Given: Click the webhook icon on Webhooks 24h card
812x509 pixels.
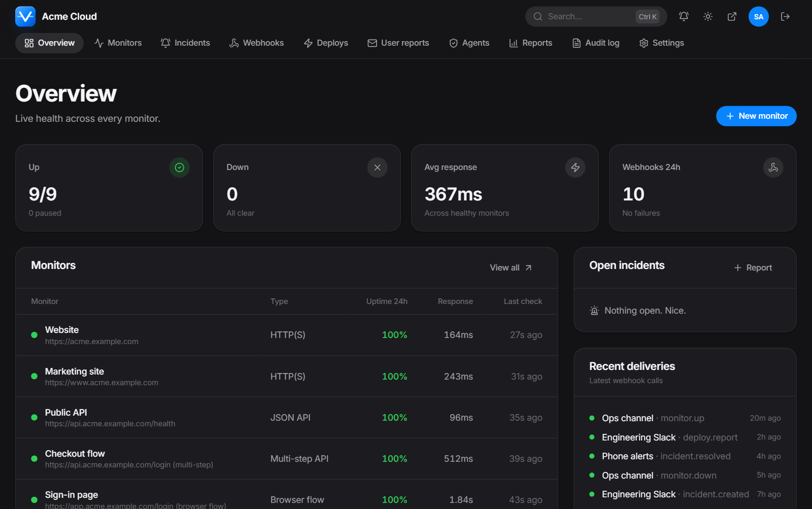Looking at the screenshot, I should click(x=773, y=167).
